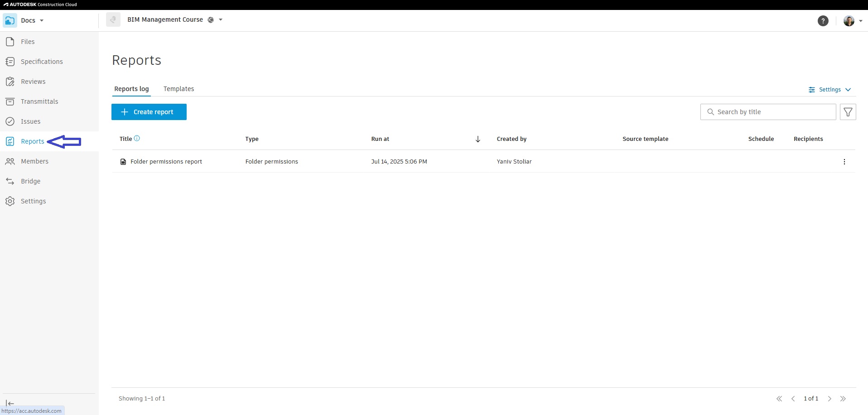This screenshot has width=868, height=415.
Task: Click the report document icon in row
Action: point(123,162)
